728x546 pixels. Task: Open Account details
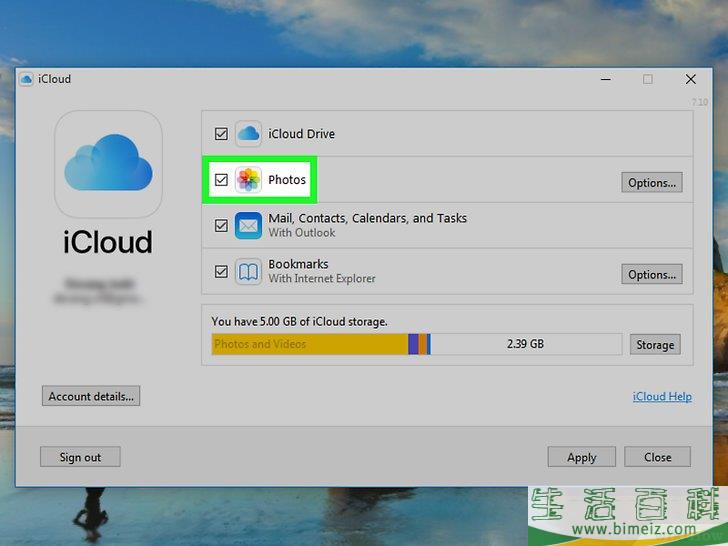pyautogui.click(x=91, y=396)
